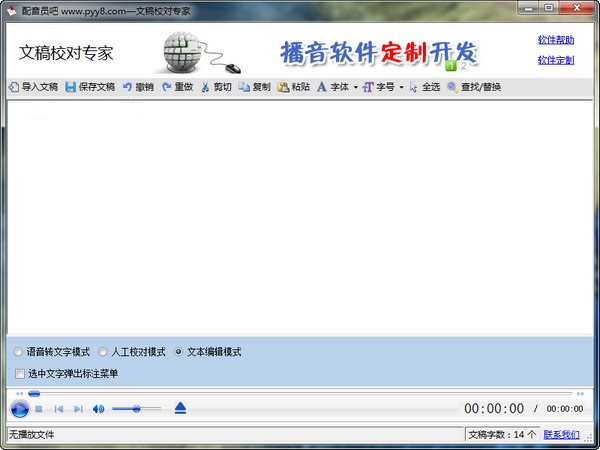Click inside the document text editing area
The image size is (600, 450).
click(300, 217)
